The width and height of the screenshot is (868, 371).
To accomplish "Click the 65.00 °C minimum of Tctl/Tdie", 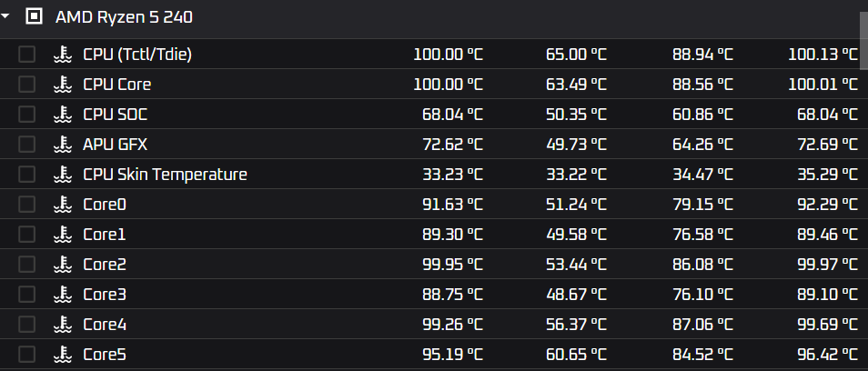I will point(576,55).
